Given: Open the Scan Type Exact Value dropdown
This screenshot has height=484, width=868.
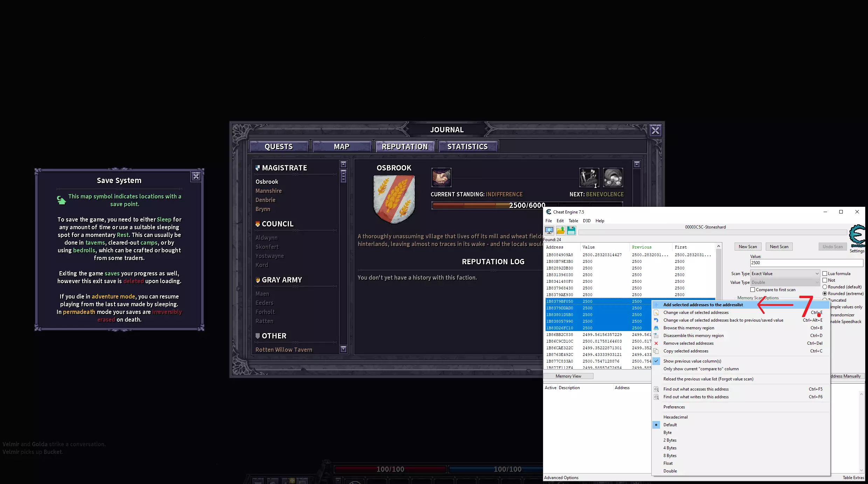Looking at the screenshot, I should (x=785, y=274).
